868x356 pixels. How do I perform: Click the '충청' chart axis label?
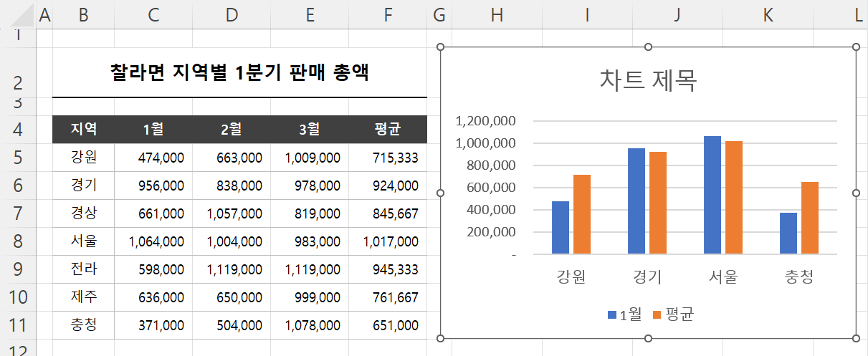point(799,277)
